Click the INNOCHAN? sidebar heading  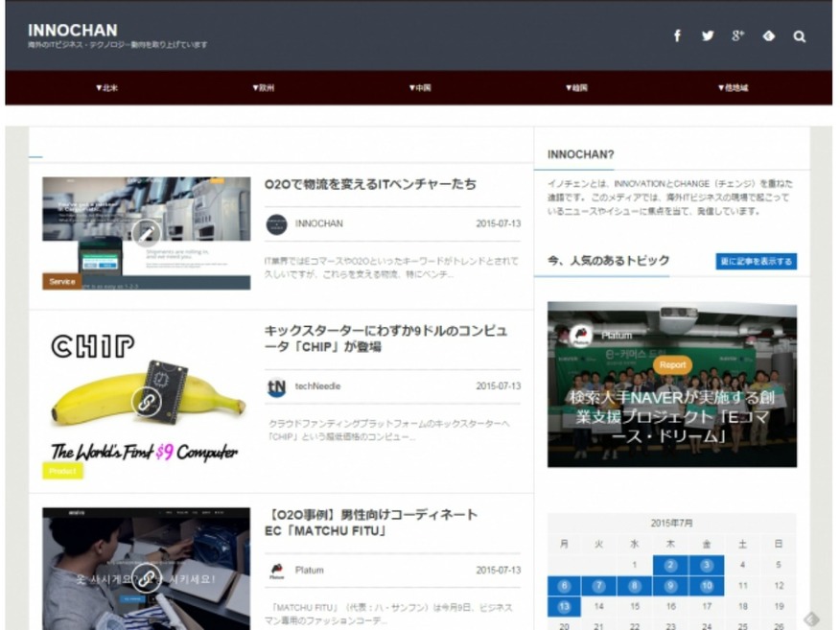(x=581, y=154)
